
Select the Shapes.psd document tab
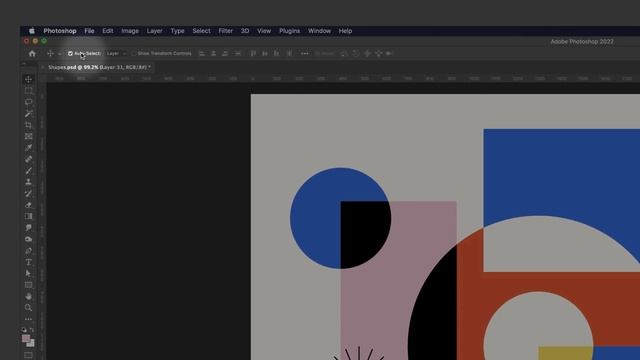99,67
